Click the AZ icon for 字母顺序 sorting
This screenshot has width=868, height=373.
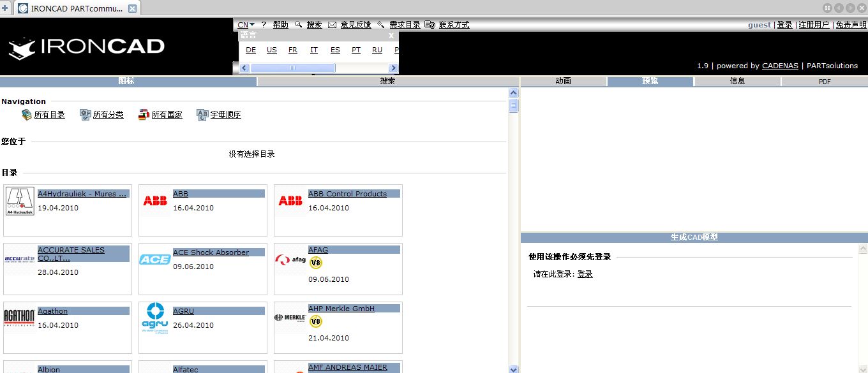[x=202, y=115]
